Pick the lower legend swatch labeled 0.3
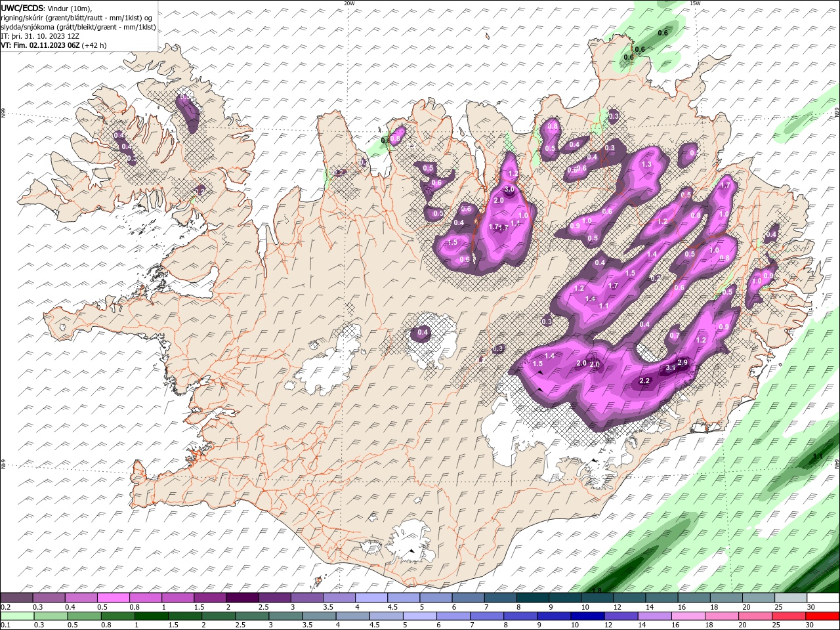Image resolution: width=840 pixels, height=630 pixels. [x=51, y=616]
